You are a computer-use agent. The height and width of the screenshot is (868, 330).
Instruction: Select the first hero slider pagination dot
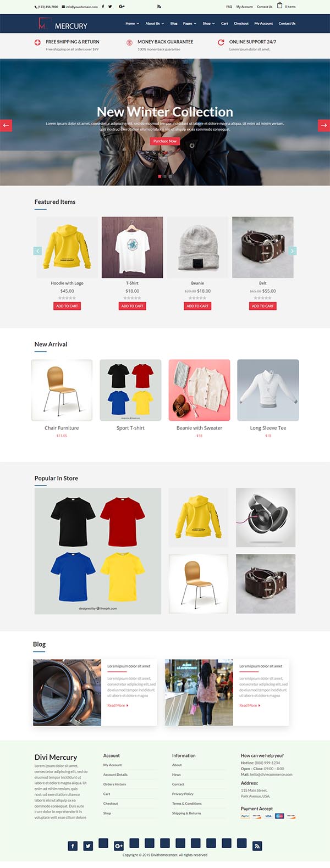pyautogui.click(x=159, y=176)
